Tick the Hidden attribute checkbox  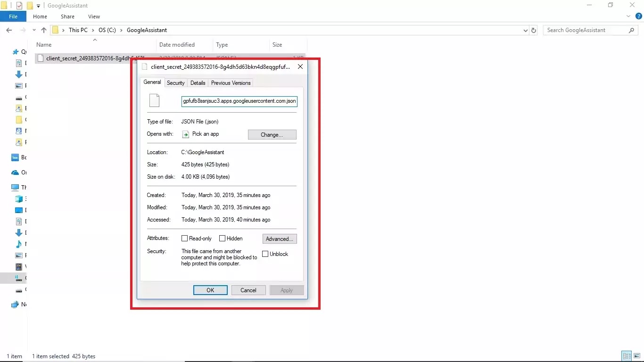coord(223,239)
